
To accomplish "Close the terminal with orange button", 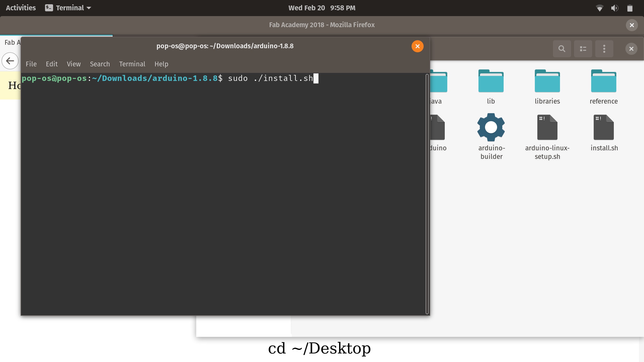I will (417, 46).
